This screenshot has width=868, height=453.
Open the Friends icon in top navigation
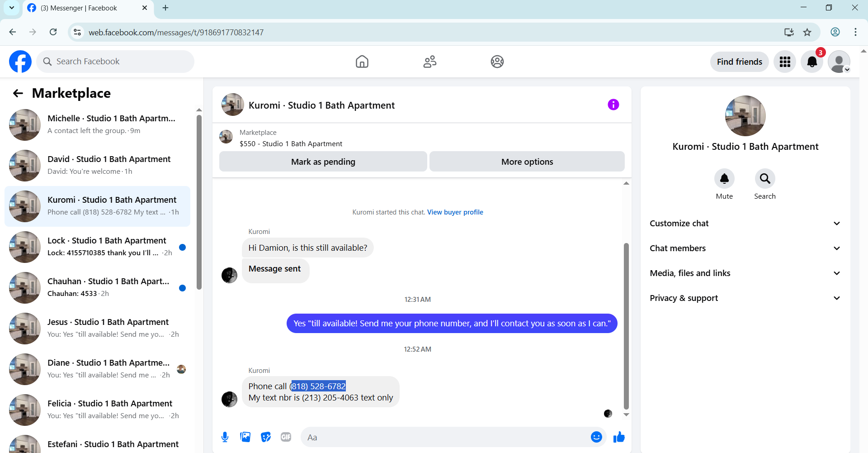(430, 62)
